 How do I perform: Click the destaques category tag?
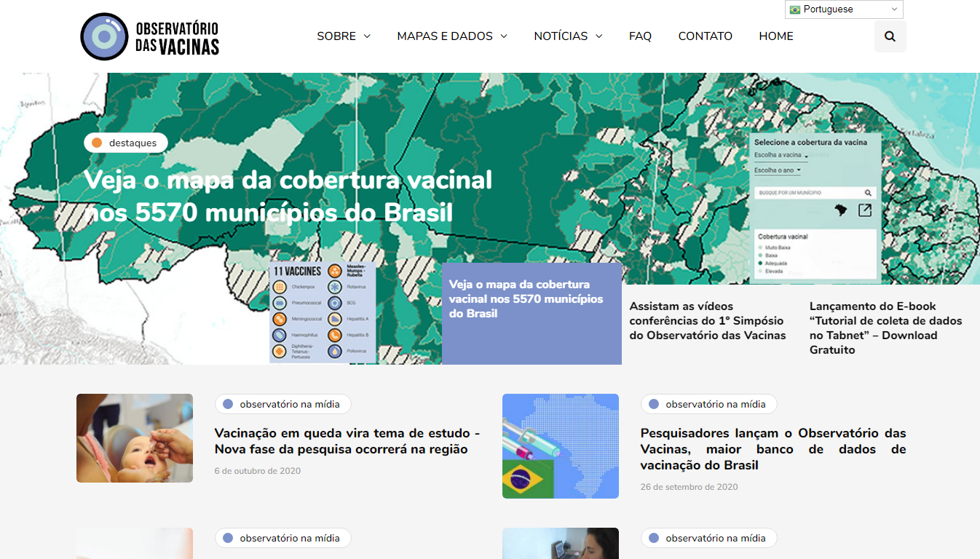(x=126, y=143)
